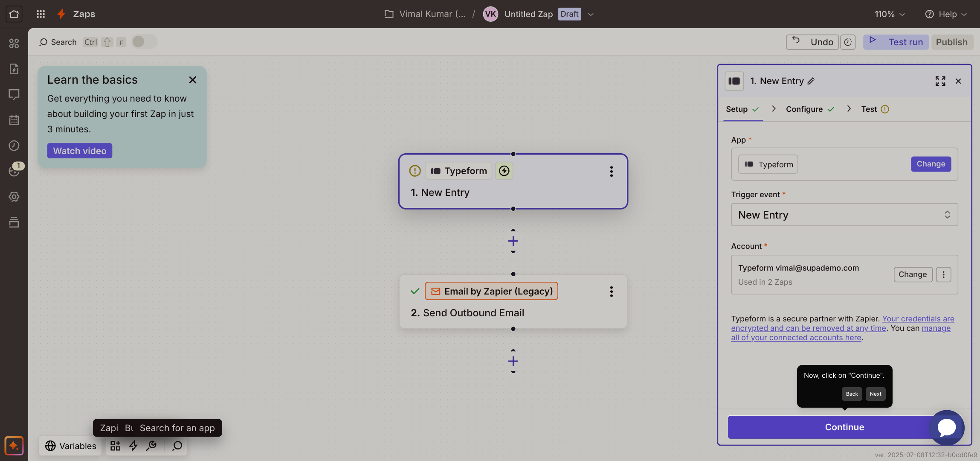The width and height of the screenshot is (980, 461).
Task: Open the versions stack sidebar icon
Action: 14,222
